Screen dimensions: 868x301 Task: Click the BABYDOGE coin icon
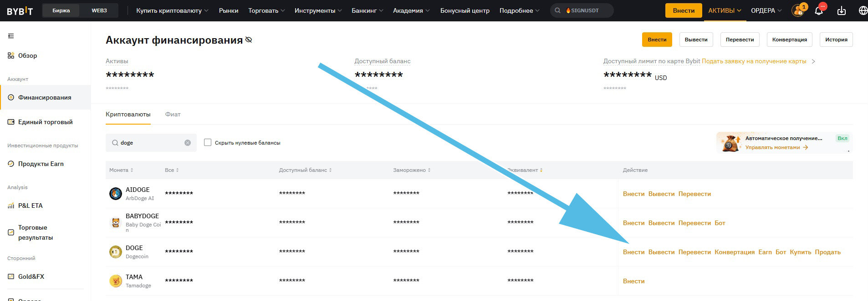(116, 223)
